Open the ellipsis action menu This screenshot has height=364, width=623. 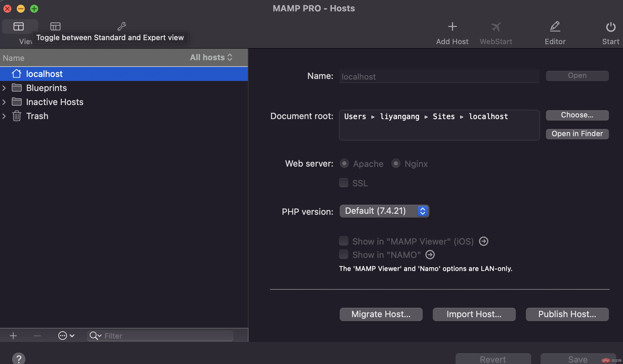tap(66, 336)
